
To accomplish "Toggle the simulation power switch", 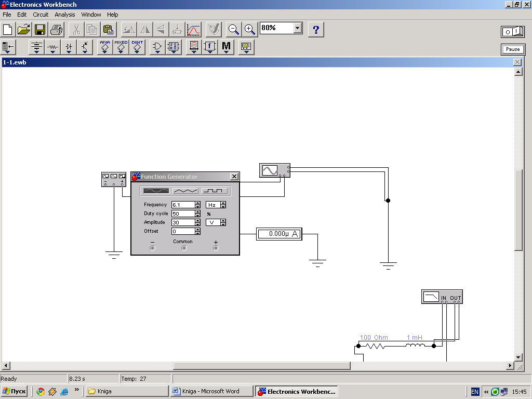I will click(513, 32).
